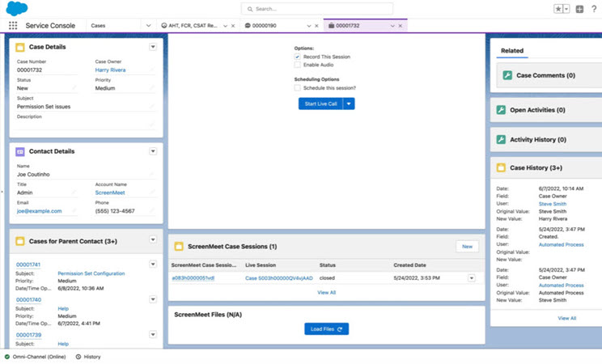Image resolution: width=602 pixels, height=364 pixels.
Task: Open Permission Set Configuration subject link
Action: (x=91, y=273)
